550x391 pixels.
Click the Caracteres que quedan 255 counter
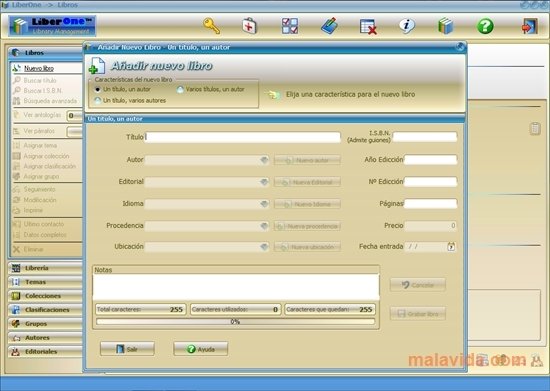[330, 309]
